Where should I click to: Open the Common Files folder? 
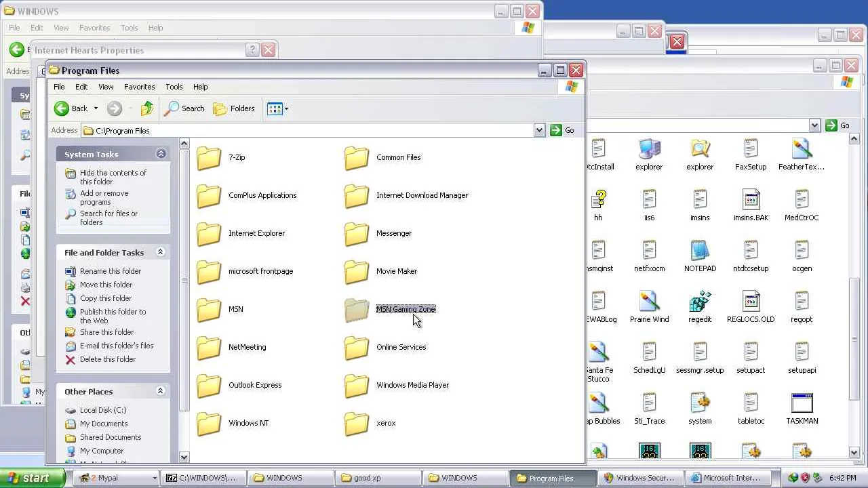point(382,157)
